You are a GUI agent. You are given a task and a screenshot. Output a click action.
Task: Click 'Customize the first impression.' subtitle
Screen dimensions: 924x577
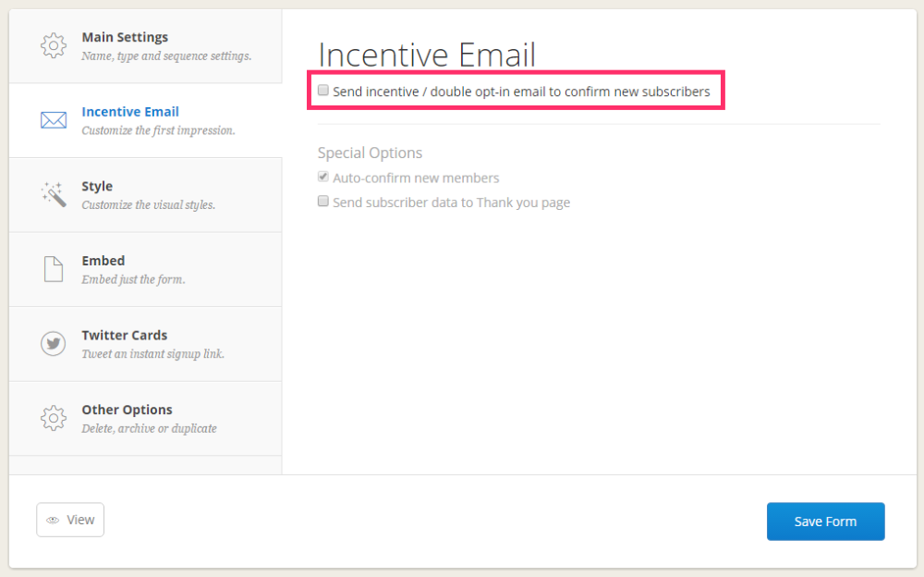pyautogui.click(x=158, y=130)
